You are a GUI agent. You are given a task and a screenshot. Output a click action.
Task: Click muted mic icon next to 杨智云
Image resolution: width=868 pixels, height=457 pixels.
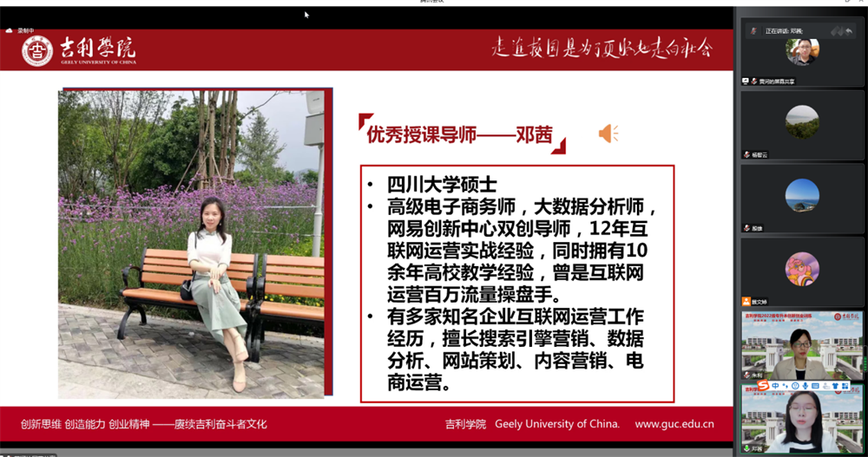coord(746,155)
